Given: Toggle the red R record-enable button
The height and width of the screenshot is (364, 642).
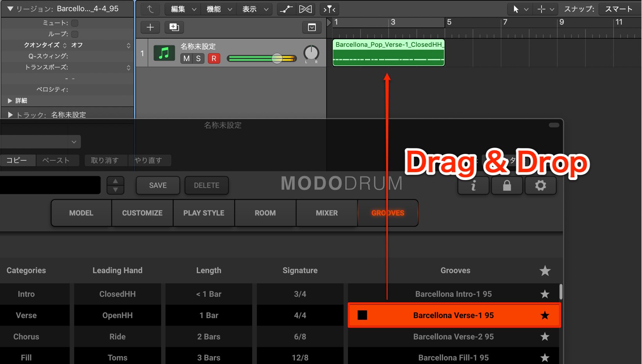Looking at the screenshot, I should (214, 59).
